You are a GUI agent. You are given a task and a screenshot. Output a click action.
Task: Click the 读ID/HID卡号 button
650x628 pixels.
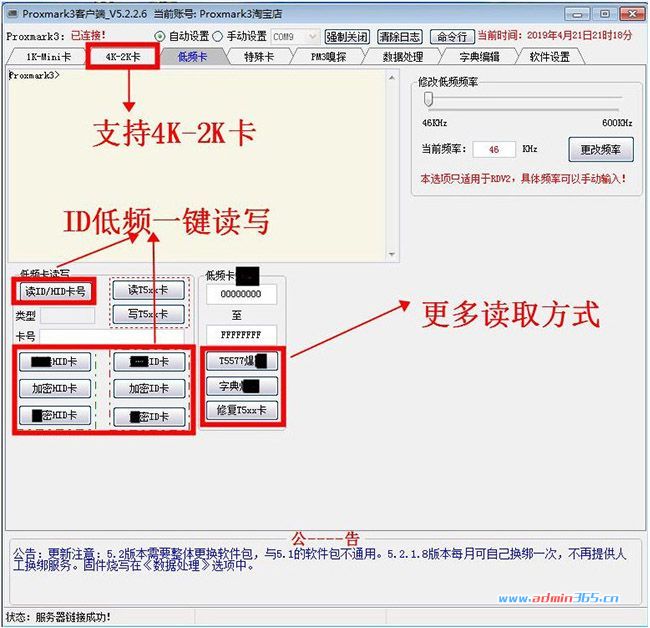[55, 291]
